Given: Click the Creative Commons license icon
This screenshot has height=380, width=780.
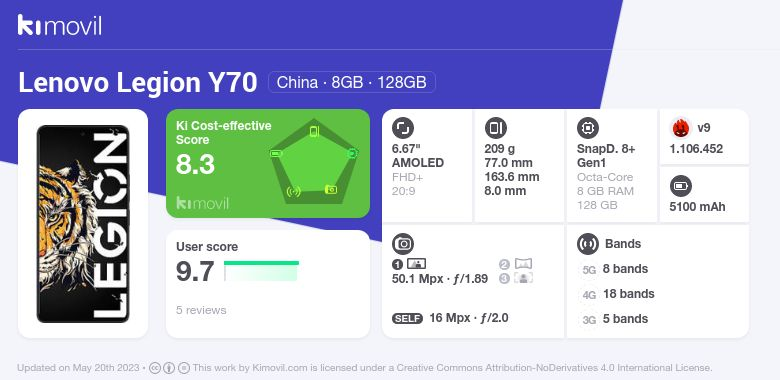Looking at the screenshot, I should coord(155,368).
